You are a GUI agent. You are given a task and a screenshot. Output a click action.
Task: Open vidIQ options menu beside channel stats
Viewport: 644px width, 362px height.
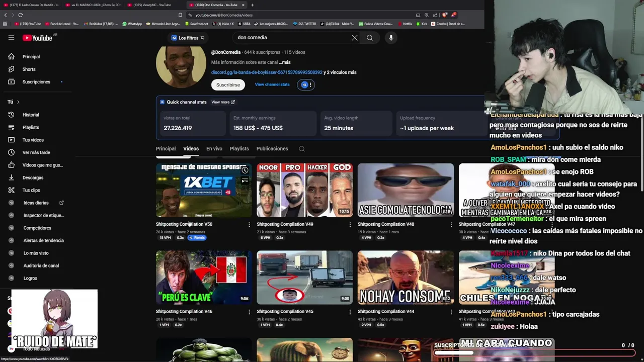(310, 85)
